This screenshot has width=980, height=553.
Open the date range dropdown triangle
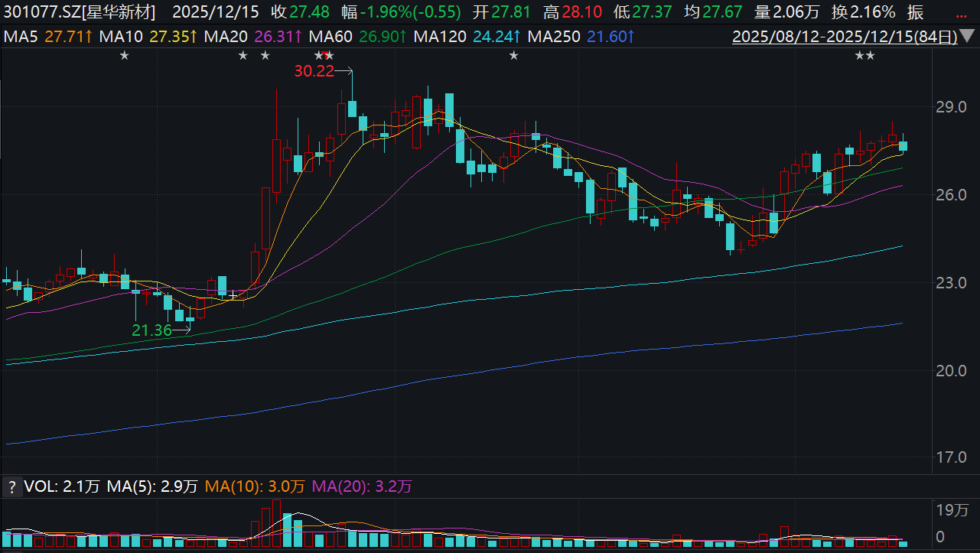968,37
